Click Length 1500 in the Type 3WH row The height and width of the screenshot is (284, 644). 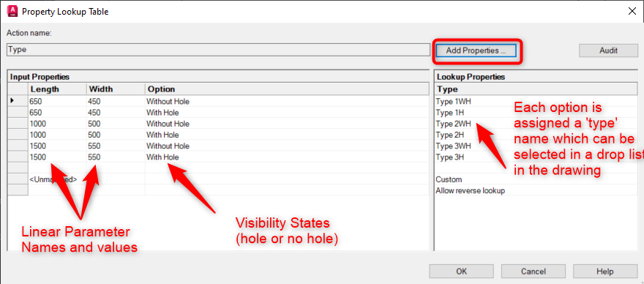coord(58,146)
